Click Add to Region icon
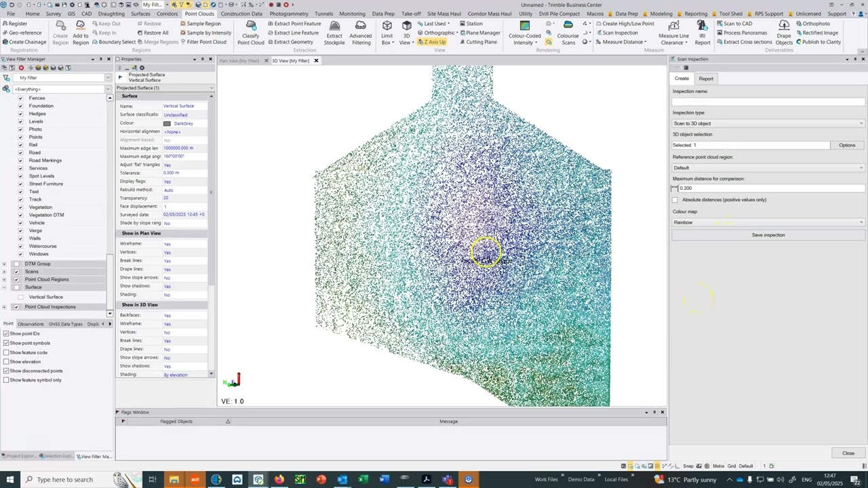 pyautogui.click(x=81, y=33)
